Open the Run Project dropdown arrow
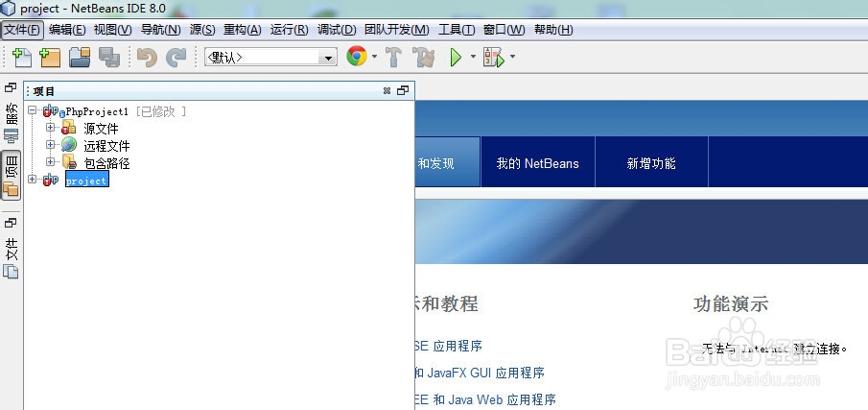Screen dimensions: 868x410 coord(473,57)
